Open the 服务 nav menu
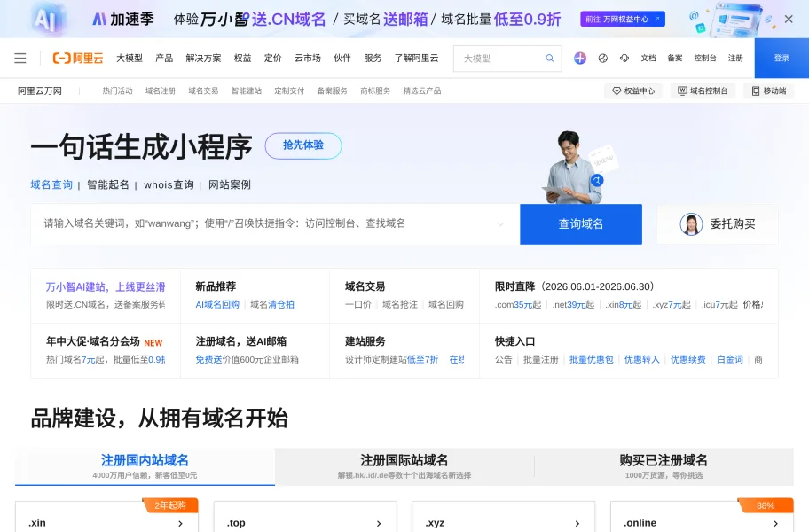The width and height of the screenshot is (809, 532). tap(373, 59)
